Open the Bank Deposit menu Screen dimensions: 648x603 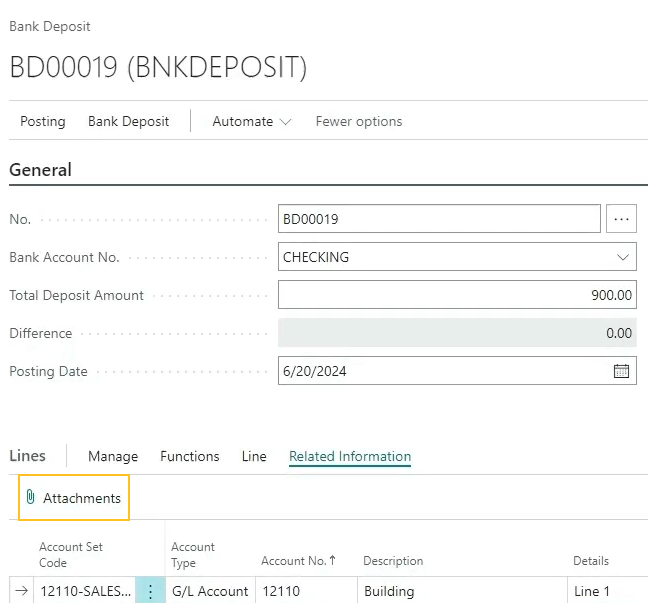pos(128,122)
